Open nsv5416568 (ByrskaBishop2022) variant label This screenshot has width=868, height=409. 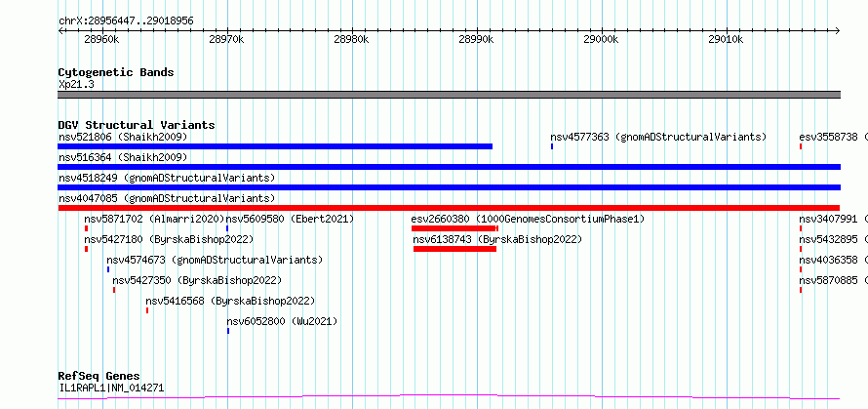click(230, 301)
